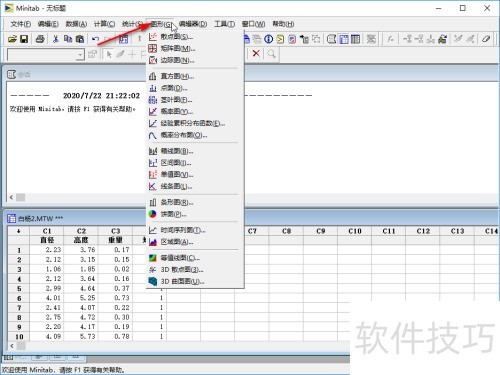Click worksheet data direction arrow corner cell
This screenshot has height=375, width=500.
(x=19, y=231)
